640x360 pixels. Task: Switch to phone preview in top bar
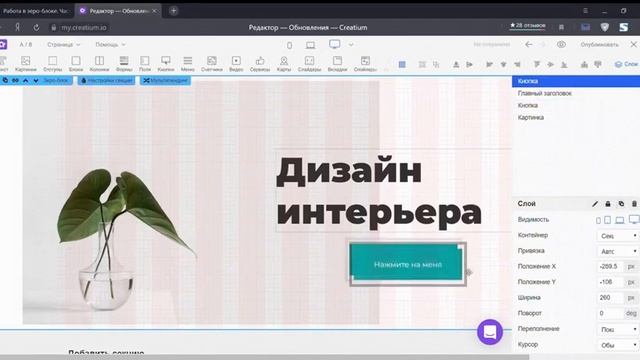click(289, 45)
